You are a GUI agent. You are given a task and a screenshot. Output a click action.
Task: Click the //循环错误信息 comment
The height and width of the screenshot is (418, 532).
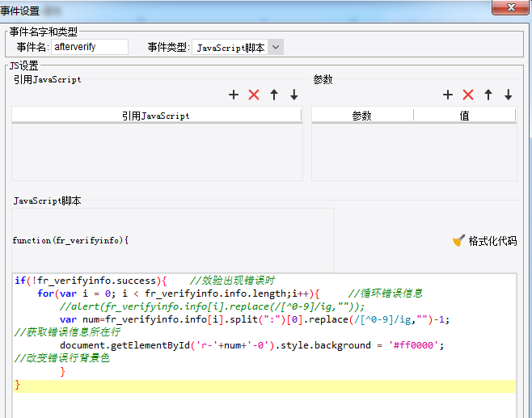pos(386,293)
